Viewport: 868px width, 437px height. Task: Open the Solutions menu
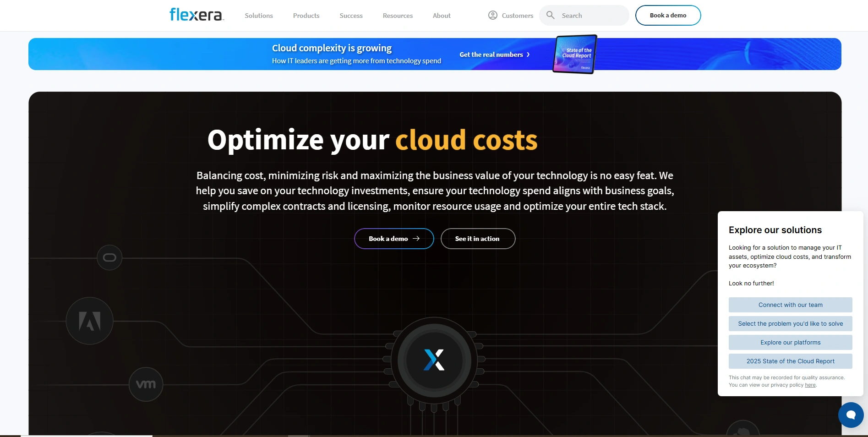(258, 15)
